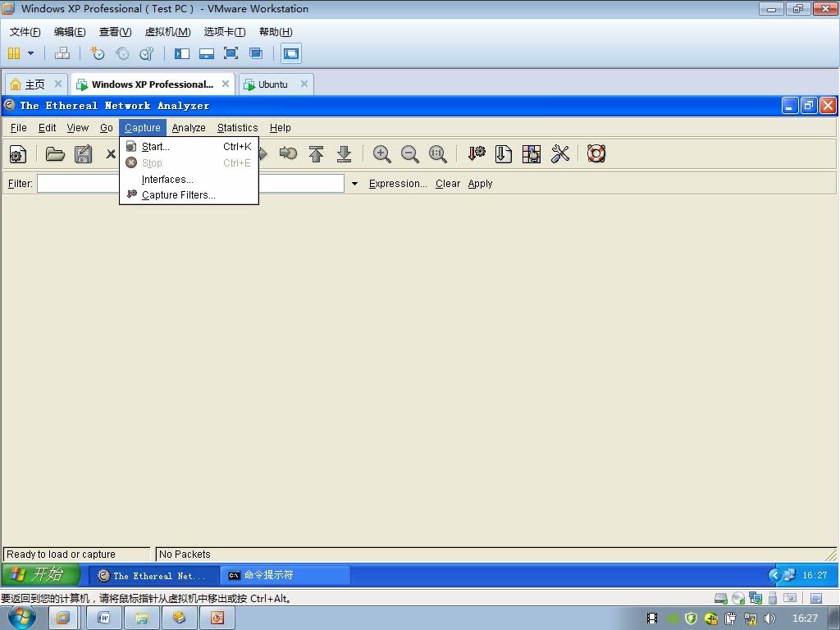The width and height of the screenshot is (840, 630).
Task: Open the Ethereal Edit menu
Action: click(47, 127)
